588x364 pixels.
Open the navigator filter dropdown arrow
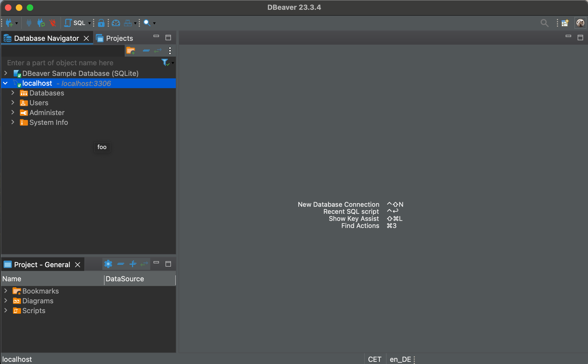pyautogui.click(x=173, y=63)
